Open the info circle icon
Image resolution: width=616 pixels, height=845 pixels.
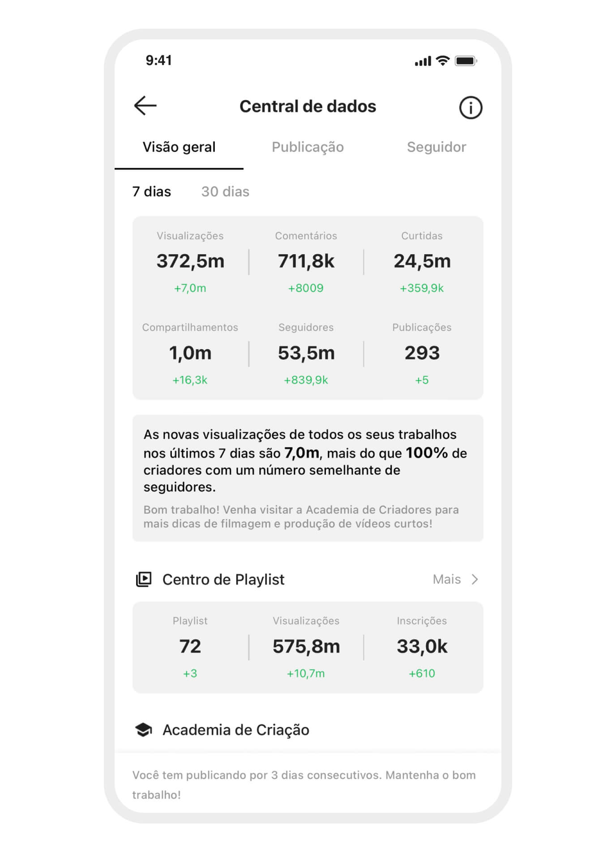[471, 108]
